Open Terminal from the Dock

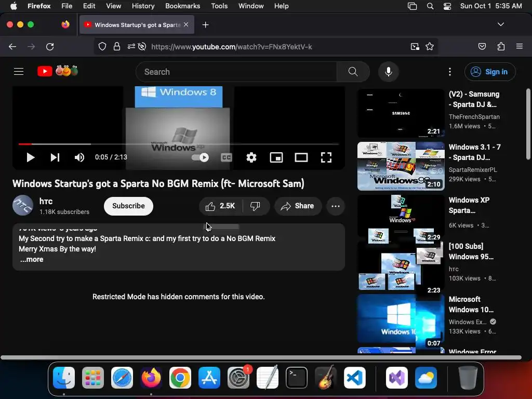297,378
